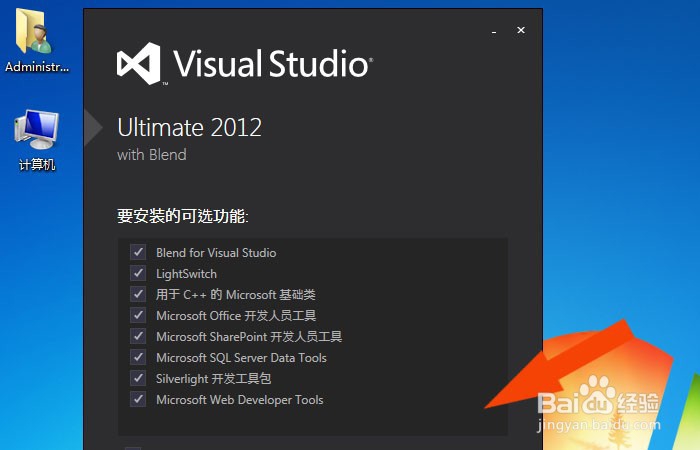
Task: Toggle the LightSwitch checkbox
Action: click(x=138, y=273)
